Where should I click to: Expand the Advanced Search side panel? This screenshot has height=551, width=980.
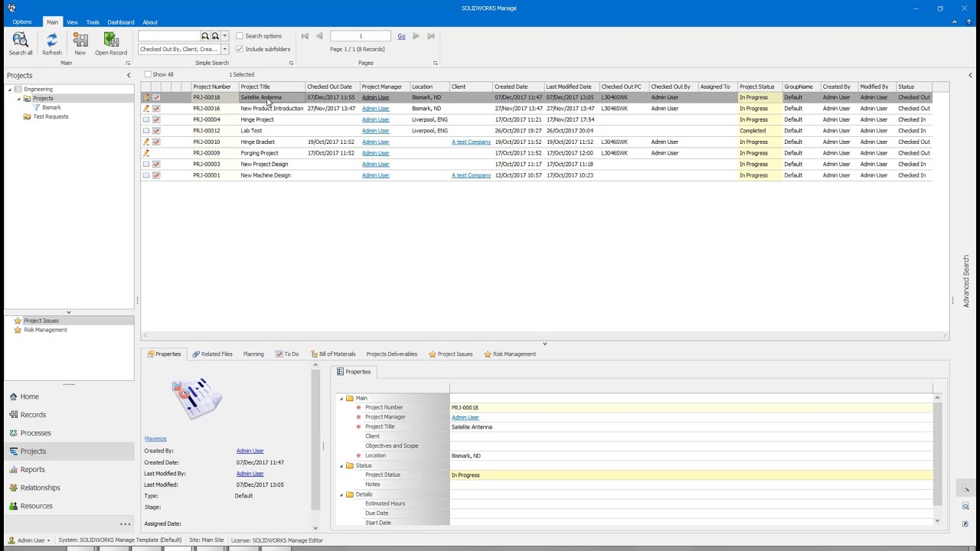click(x=966, y=282)
